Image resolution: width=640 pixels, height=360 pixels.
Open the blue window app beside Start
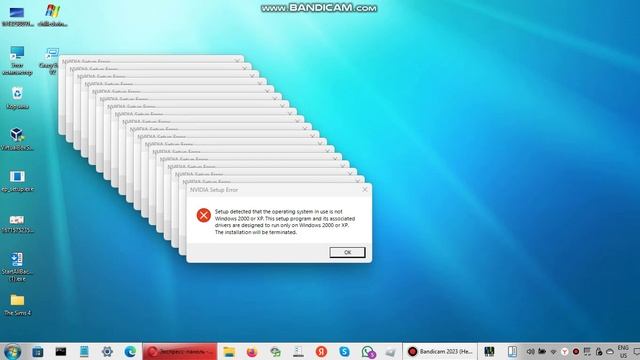tap(38, 351)
